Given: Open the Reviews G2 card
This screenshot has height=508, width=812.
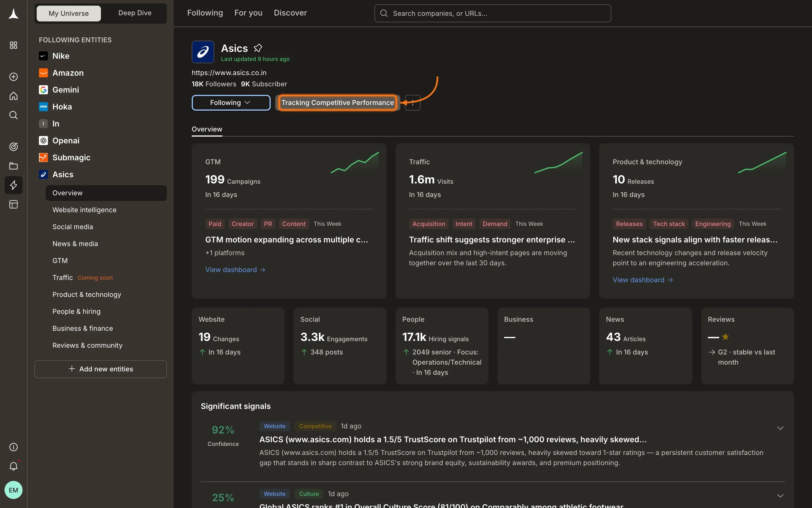Looking at the screenshot, I should [747, 346].
